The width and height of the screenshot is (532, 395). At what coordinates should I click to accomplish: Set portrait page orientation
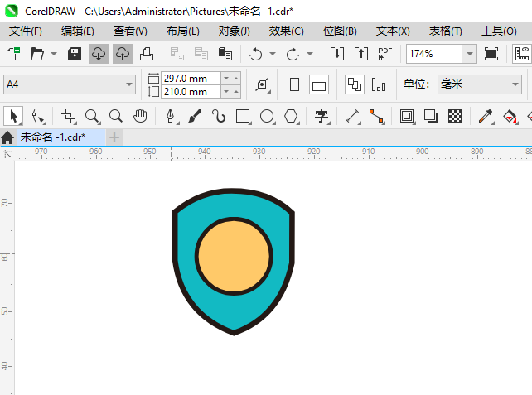click(x=294, y=84)
